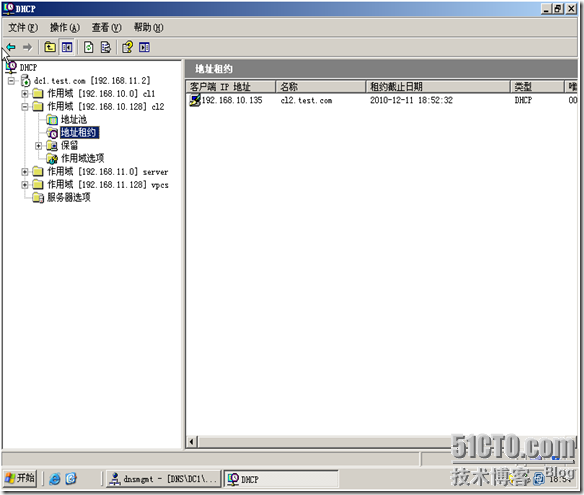Screen dimensions: 584x495
Task: Click the Up one level folder icon
Action: (50, 47)
